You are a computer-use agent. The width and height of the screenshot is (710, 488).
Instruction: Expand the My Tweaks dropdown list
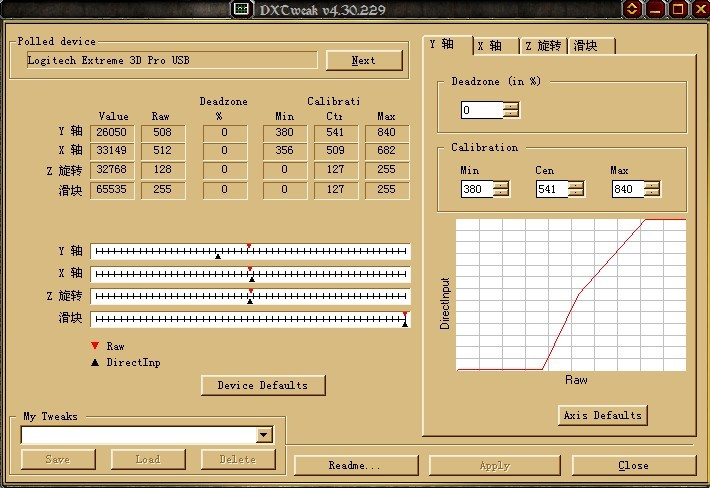pos(264,435)
